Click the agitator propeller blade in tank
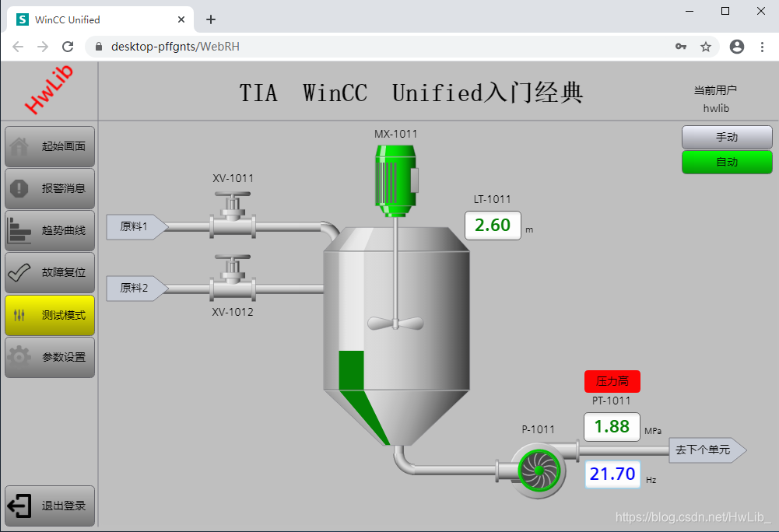 click(395, 324)
